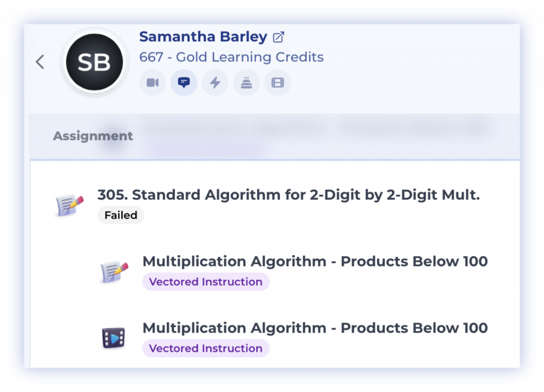Click the SB profile avatar
The width and height of the screenshot is (544, 392).
click(94, 62)
